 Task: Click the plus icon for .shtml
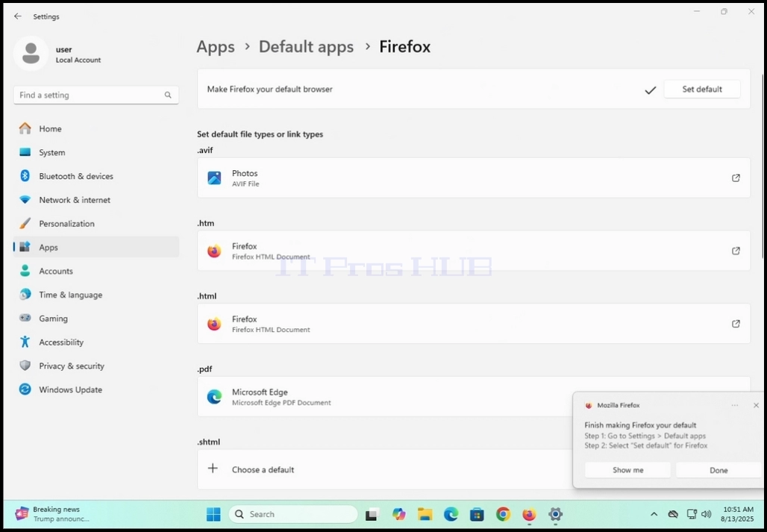pos(213,469)
